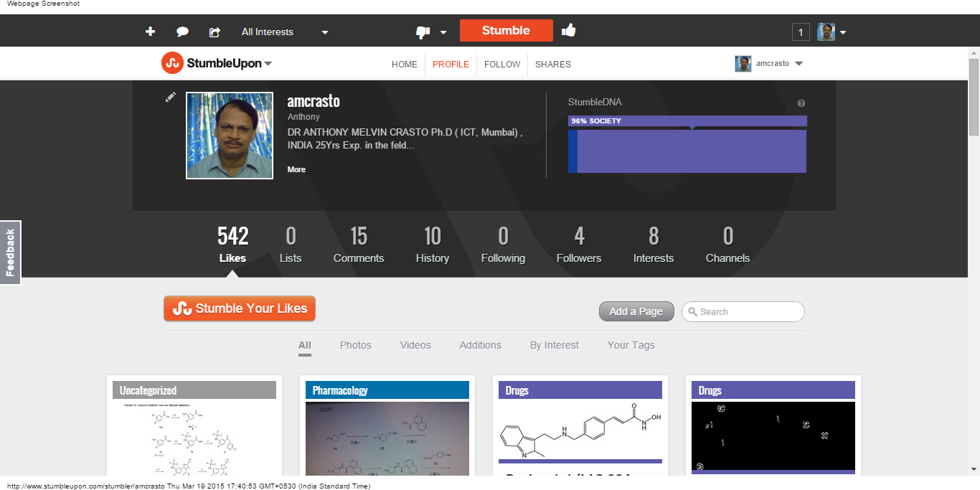Open the Feedback side tab

10,253
